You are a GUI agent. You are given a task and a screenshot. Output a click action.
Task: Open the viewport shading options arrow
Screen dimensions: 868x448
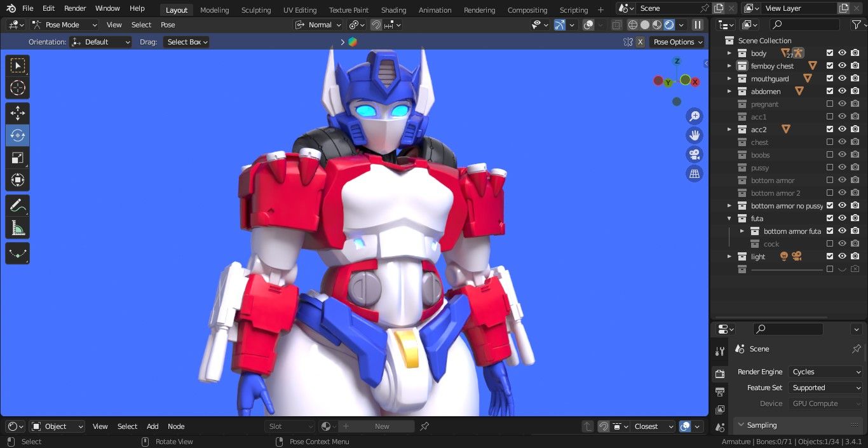[x=682, y=25]
